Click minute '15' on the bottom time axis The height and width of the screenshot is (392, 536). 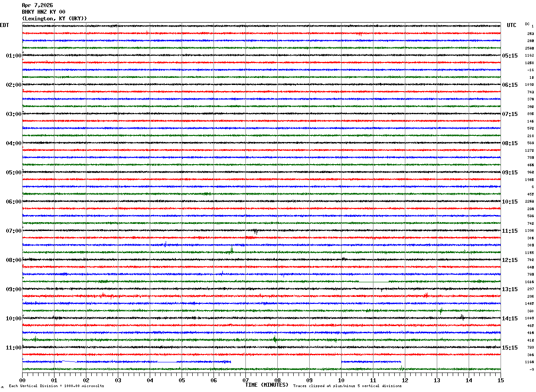click(501, 380)
